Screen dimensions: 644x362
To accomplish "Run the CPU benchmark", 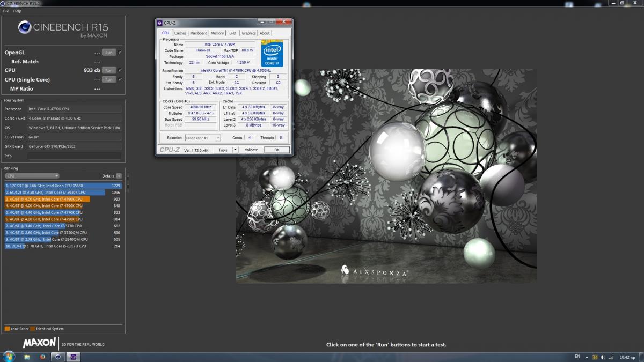I will coord(109,70).
